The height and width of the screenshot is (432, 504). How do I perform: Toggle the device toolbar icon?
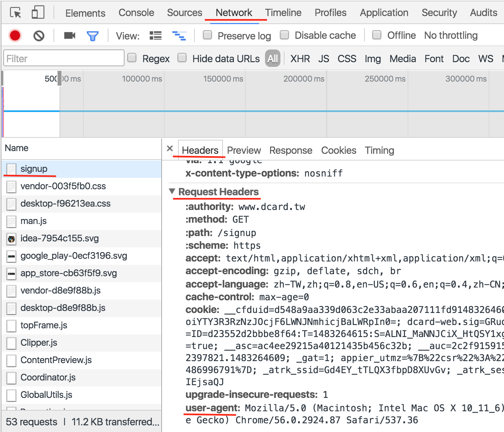coord(38,13)
